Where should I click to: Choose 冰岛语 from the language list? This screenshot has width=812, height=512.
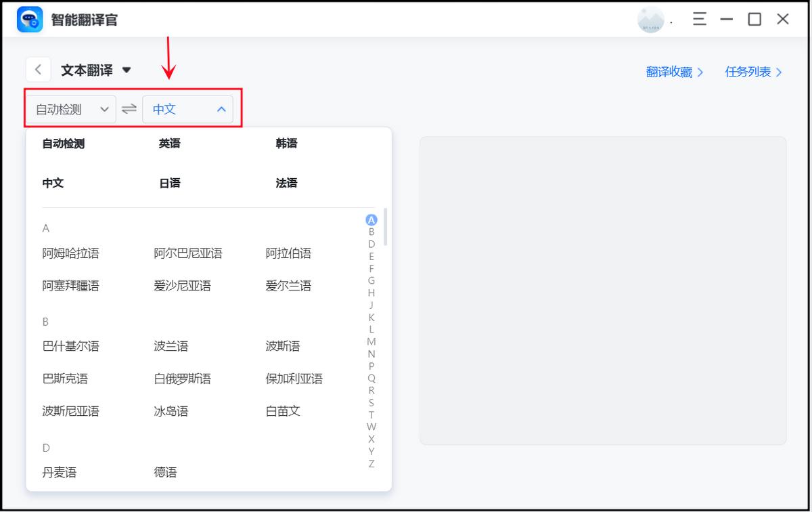tap(169, 411)
